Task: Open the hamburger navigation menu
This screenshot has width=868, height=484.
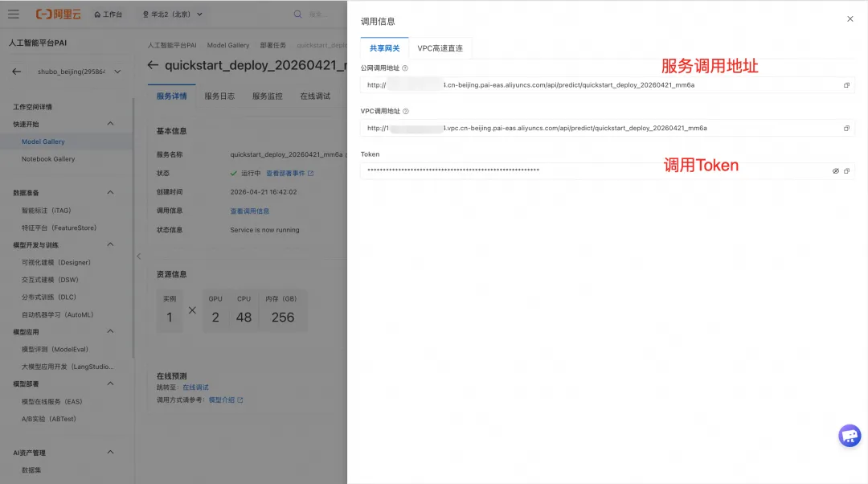Action: [x=14, y=14]
